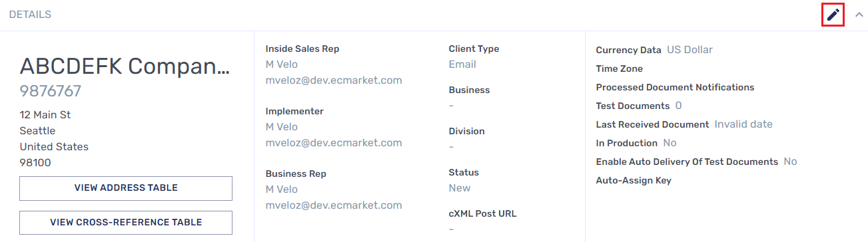Screen dimensions: 868x242
Task: Click the Auto-Assign Key label
Action: (x=634, y=180)
